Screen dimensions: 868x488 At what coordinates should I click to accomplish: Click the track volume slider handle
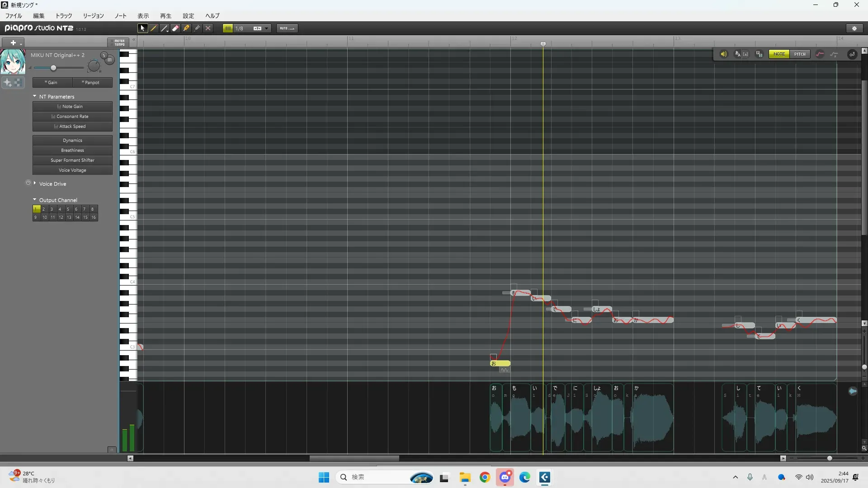click(x=53, y=68)
